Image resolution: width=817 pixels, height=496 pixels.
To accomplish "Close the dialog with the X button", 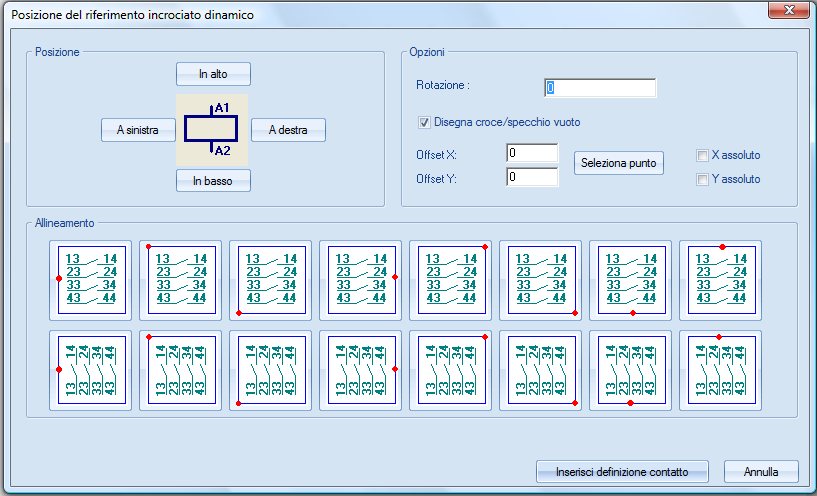I will pyautogui.click(x=789, y=10).
